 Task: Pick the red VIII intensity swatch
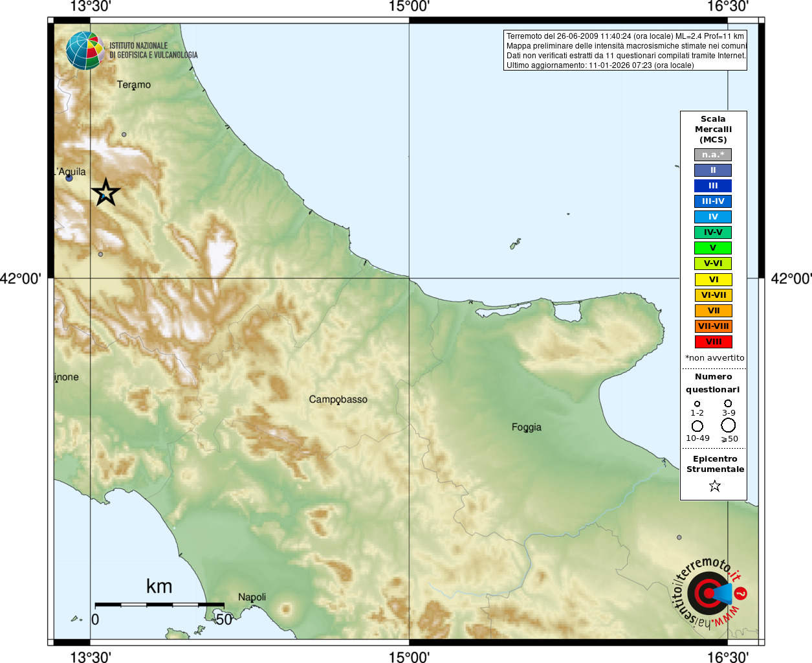coord(713,342)
